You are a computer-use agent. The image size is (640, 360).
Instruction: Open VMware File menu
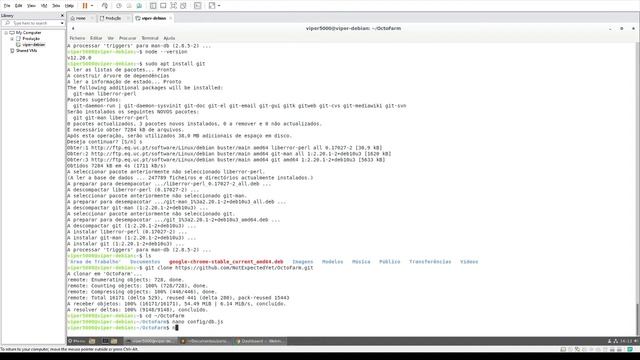tap(7, 6)
